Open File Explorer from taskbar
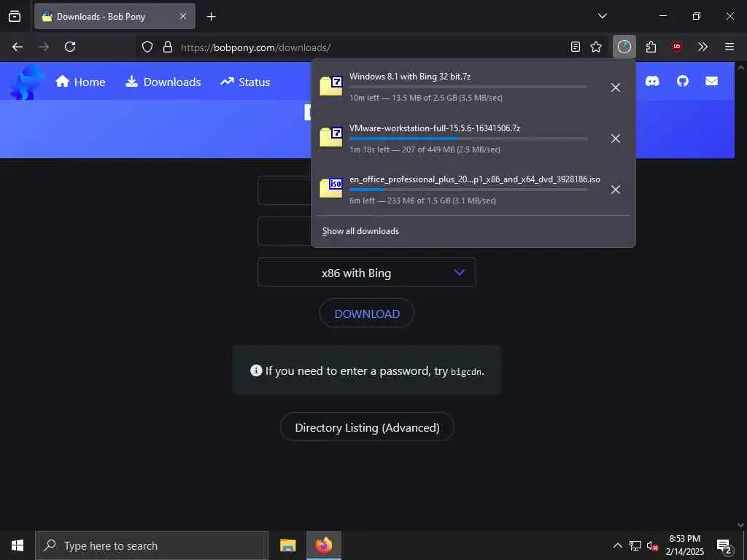The width and height of the screenshot is (747, 560). coord(287,545)
